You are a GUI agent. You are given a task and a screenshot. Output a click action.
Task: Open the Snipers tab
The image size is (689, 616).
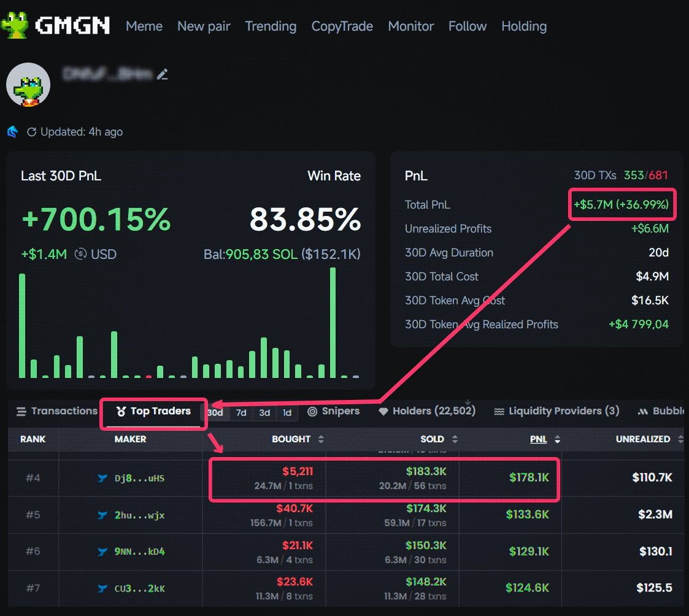[x=334, y=411]
